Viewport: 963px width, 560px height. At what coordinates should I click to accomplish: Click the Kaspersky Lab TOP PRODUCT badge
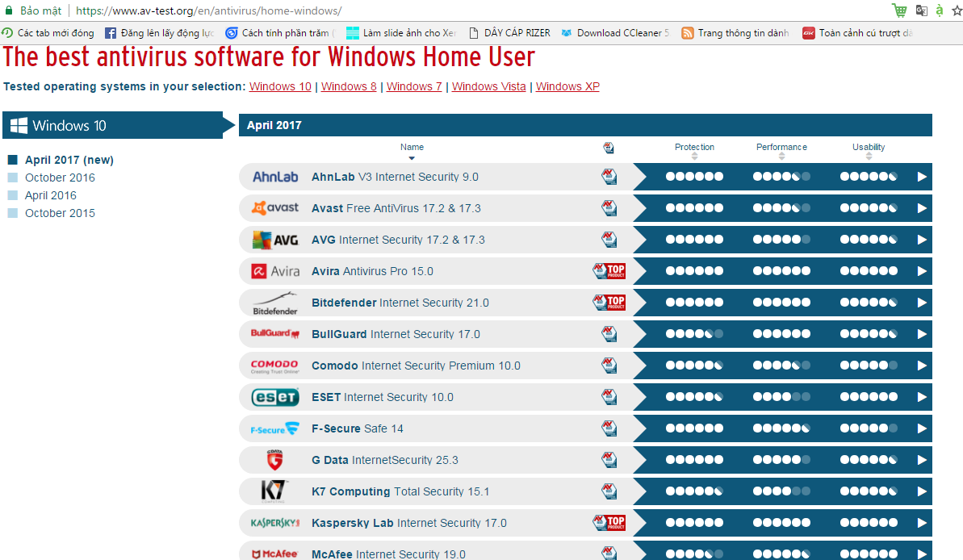(609, 523)
